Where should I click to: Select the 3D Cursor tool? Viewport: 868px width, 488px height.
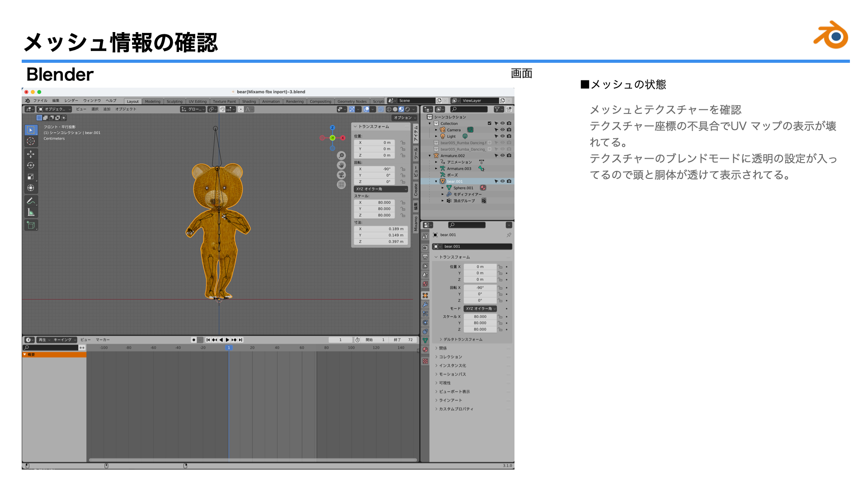(31, 141)
